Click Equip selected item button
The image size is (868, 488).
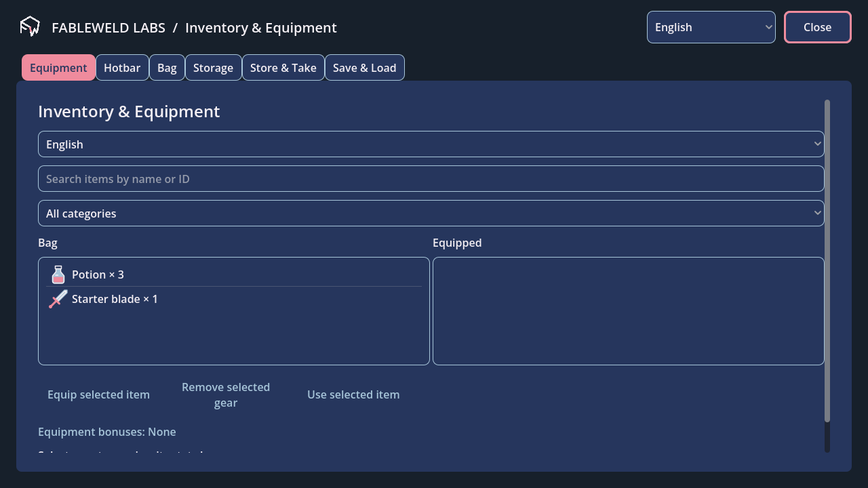(99, 394)
